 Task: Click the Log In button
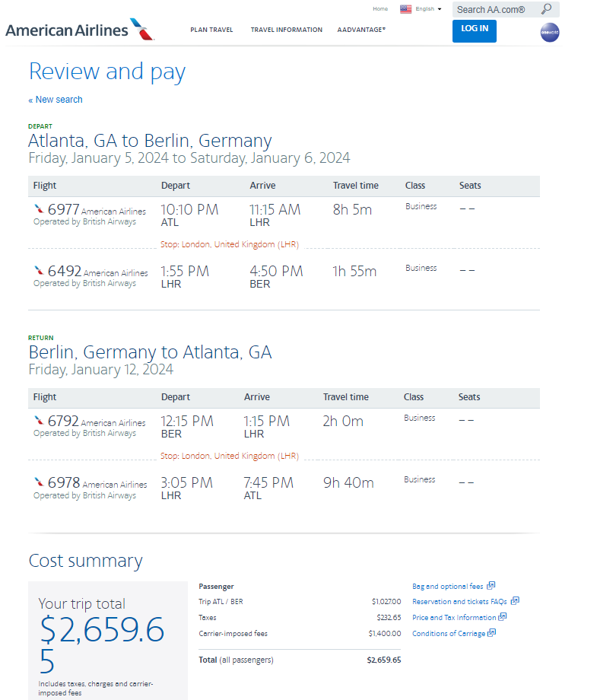(475, 31)
